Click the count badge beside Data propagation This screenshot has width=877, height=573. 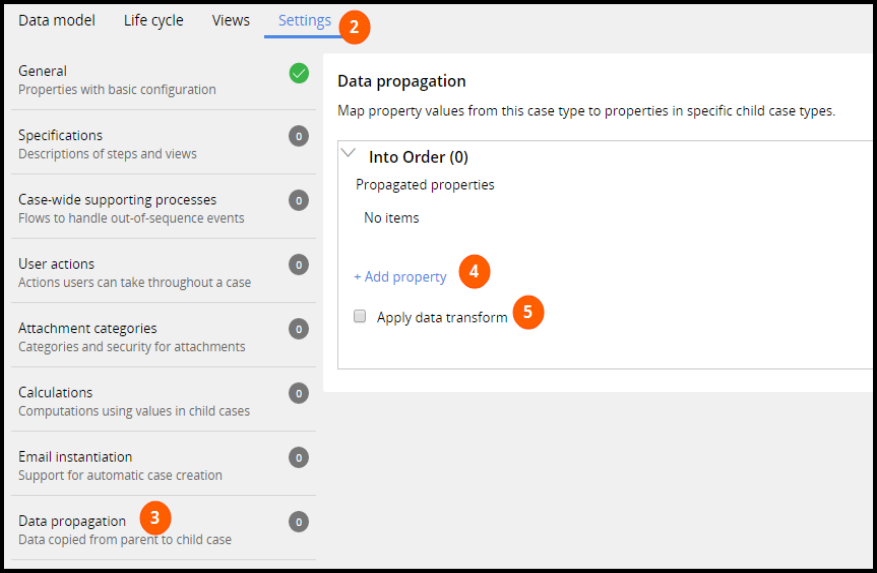coord(298,521)
